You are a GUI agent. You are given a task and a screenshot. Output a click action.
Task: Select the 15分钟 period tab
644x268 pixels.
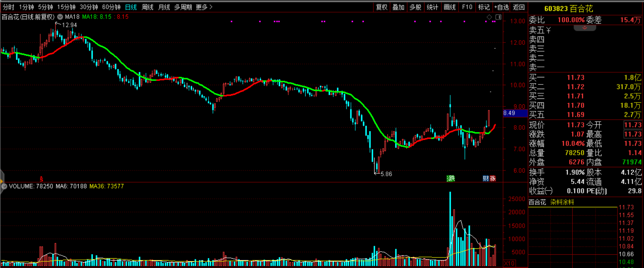click(66, 7)
